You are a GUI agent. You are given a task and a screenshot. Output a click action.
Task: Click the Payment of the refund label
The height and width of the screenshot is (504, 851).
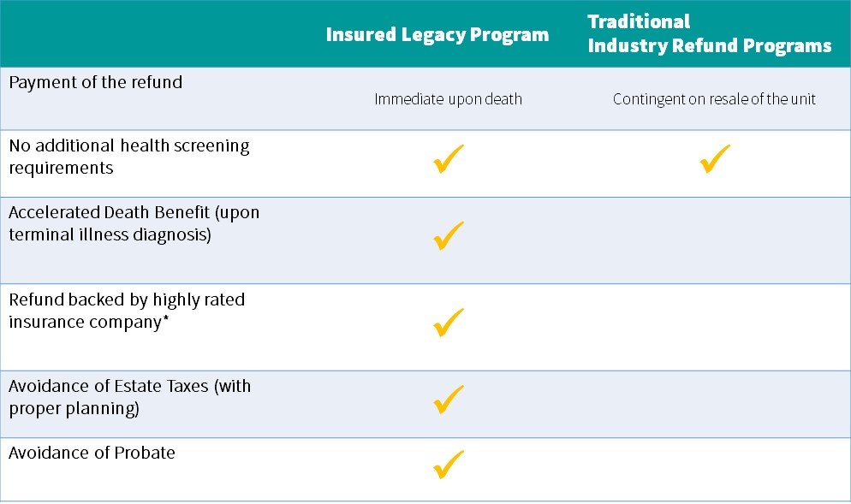(96, 82)
